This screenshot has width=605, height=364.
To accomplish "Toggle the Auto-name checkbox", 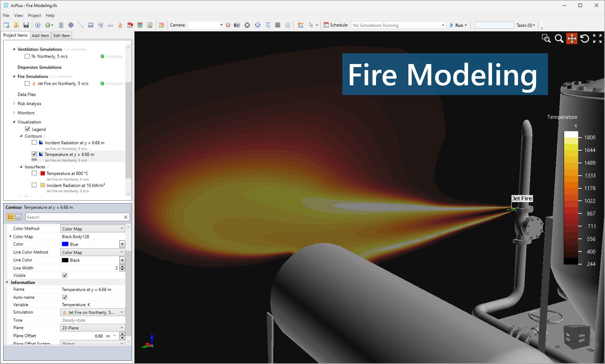I will pos(65,297).
